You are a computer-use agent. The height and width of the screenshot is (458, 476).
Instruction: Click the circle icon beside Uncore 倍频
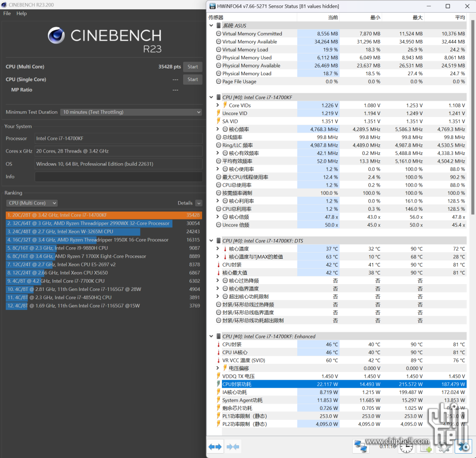pyautogui.click(x=218, y=225)
